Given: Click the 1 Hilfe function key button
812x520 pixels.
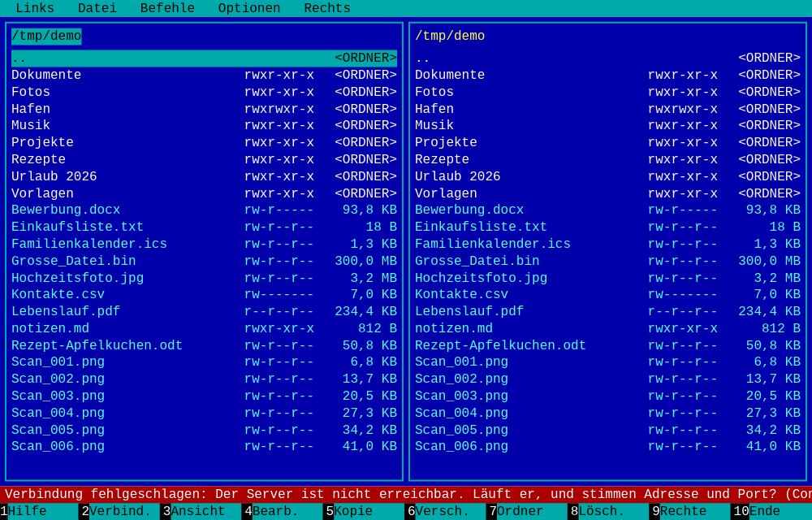Looking at the screenshot, I should (39, 511).
